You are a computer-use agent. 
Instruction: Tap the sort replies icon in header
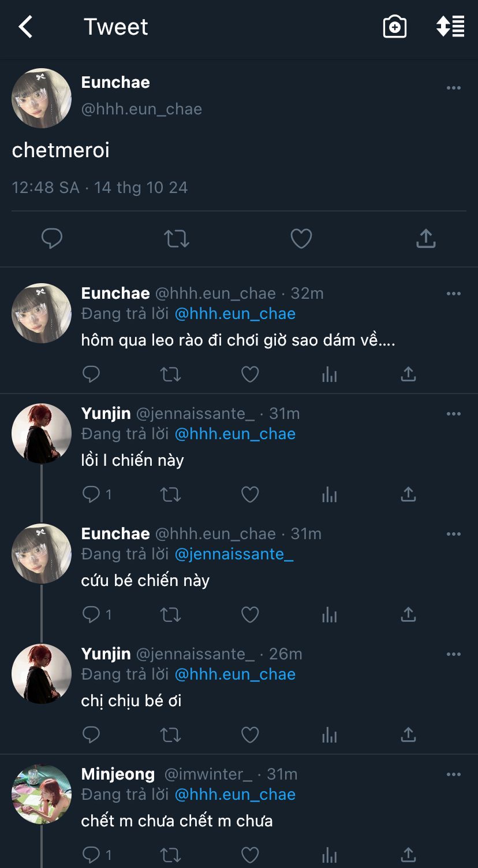(x=450, y=27)
